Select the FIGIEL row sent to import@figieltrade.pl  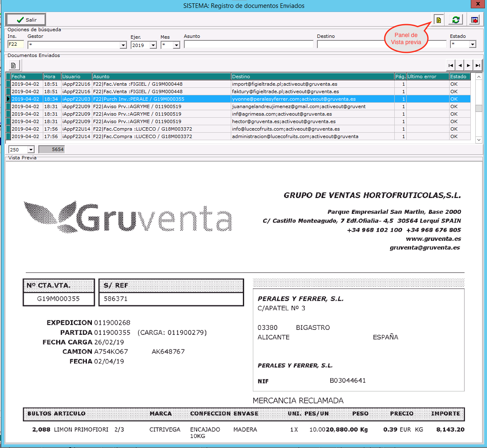(284, 84)
